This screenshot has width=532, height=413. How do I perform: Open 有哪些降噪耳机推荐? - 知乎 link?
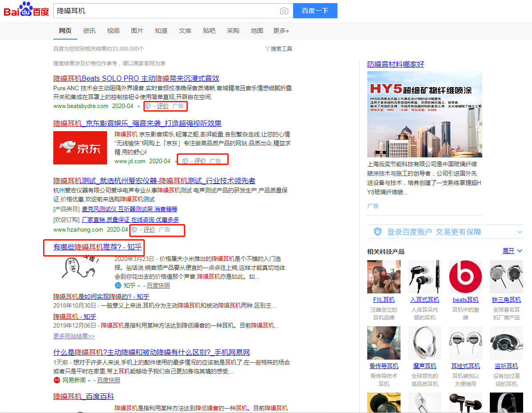click(x=97, y=247)
